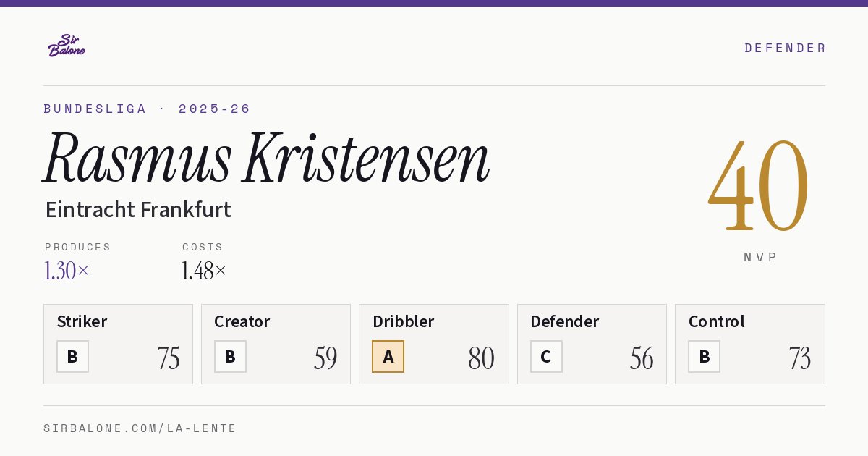This screenshot has height=456, width=868.
Task: Click the BUNDESLIGA · 2025-26 season text
Action: (147, 109)
